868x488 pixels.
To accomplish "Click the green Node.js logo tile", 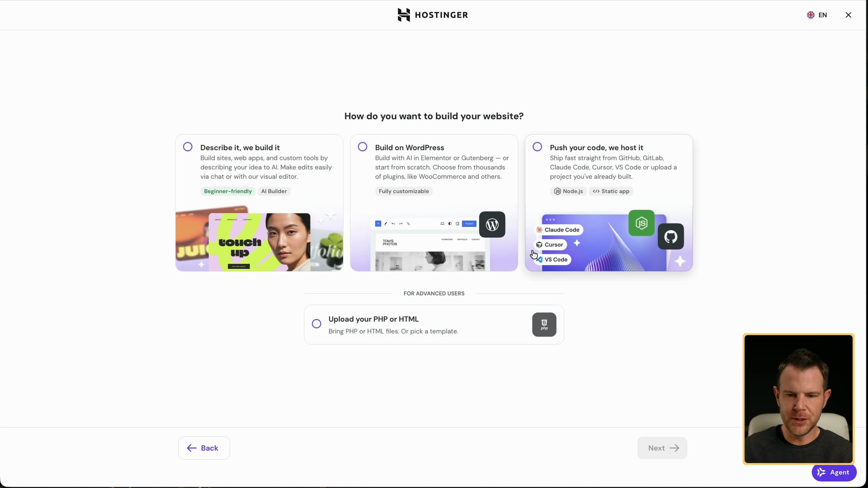I will coord(641,223).
